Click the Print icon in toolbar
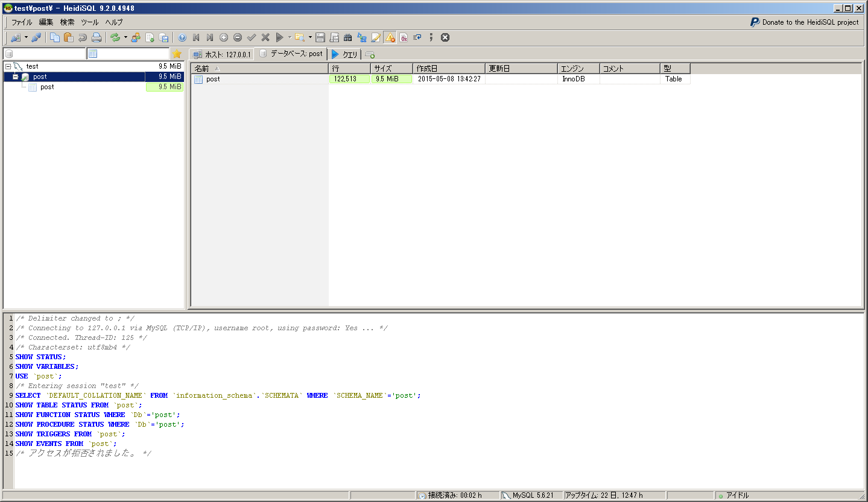868x502 pixels. click(97, 37)
